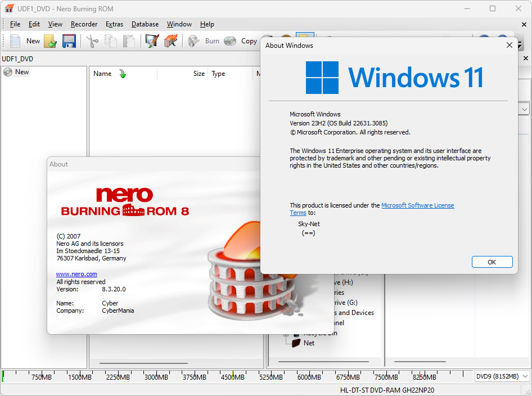Click the Burn disc icon
Image resolution: width=532 pixels, height=396 pixels.
(193, 41)
